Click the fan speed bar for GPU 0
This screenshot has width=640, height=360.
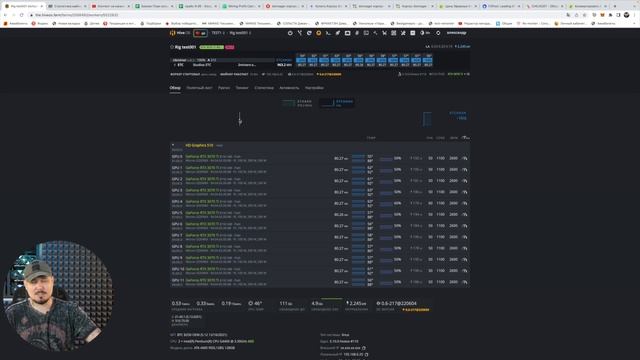tap(386, 158)
